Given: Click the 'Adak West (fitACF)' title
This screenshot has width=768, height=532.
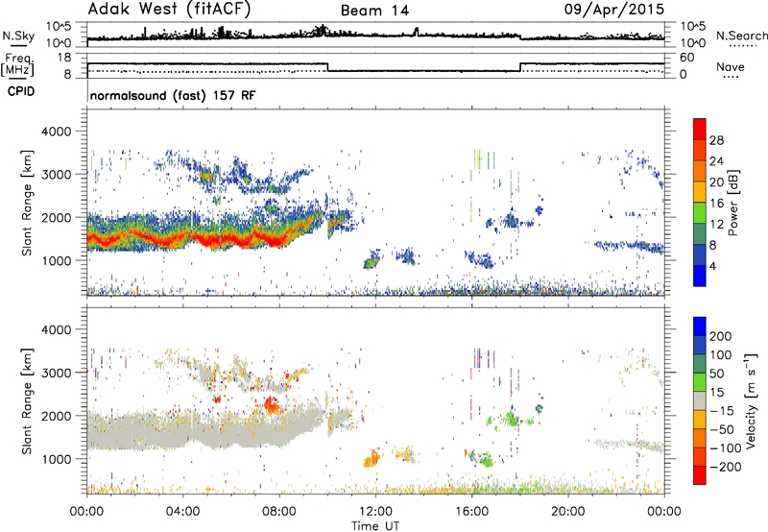Looking at the screenshot, I should pos(169,10).
